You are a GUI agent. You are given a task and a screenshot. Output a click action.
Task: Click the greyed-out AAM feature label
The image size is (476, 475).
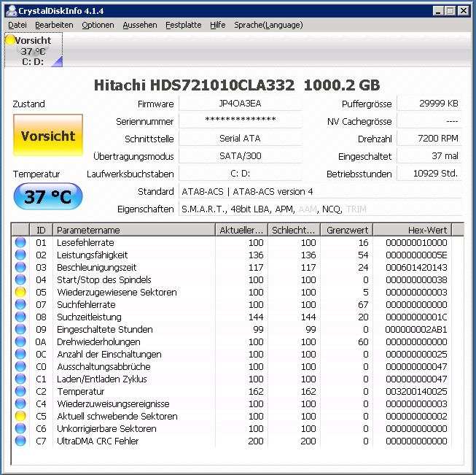click(308, 209)
